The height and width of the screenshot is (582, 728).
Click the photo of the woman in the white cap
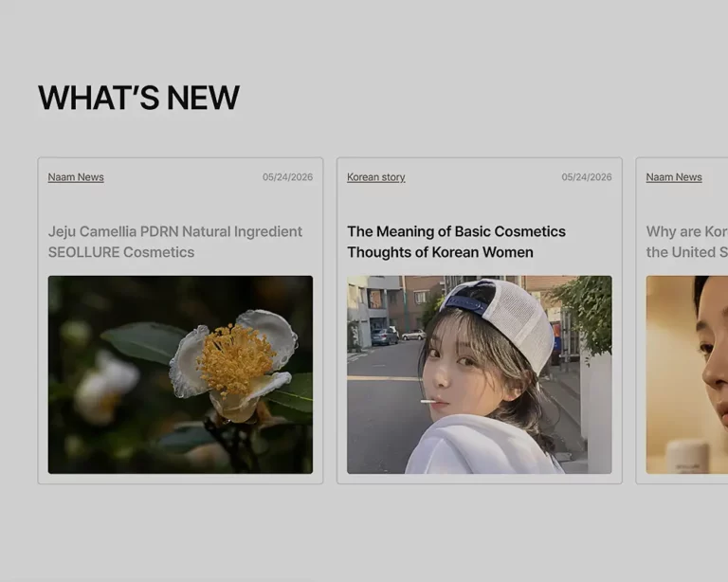pos(479,374)
